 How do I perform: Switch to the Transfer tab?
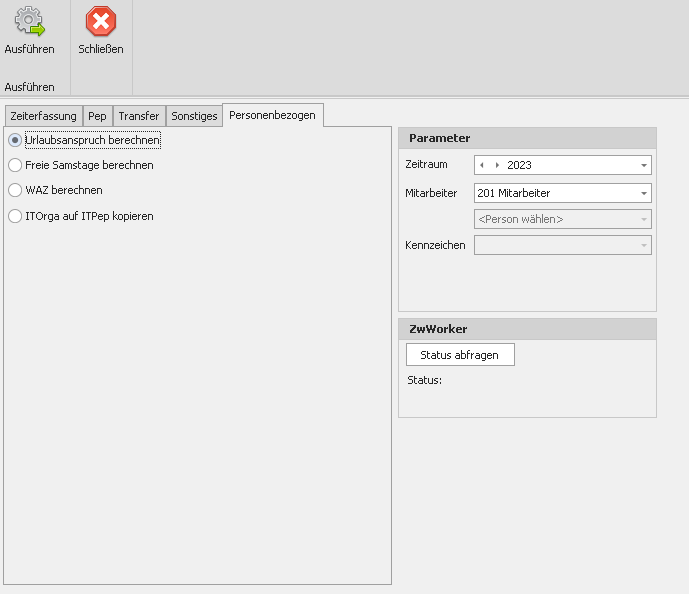(x=138, y=116)
